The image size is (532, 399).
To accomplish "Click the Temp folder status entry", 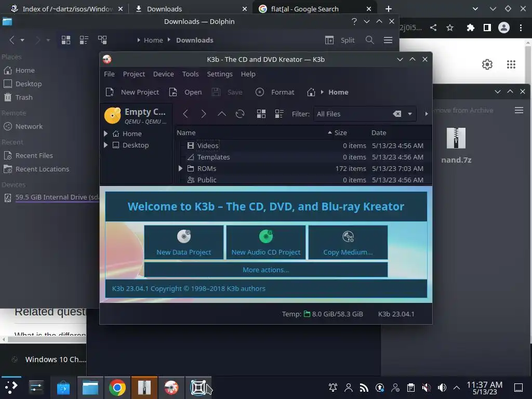I will [x=322, y=314].
